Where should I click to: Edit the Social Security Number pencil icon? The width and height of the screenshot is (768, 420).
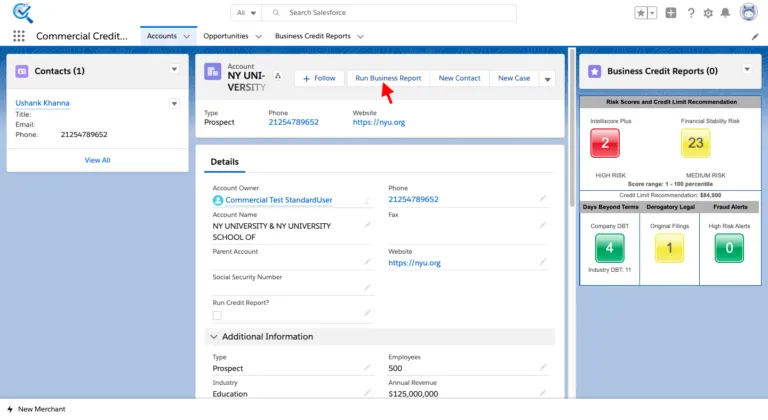(367, 288)
